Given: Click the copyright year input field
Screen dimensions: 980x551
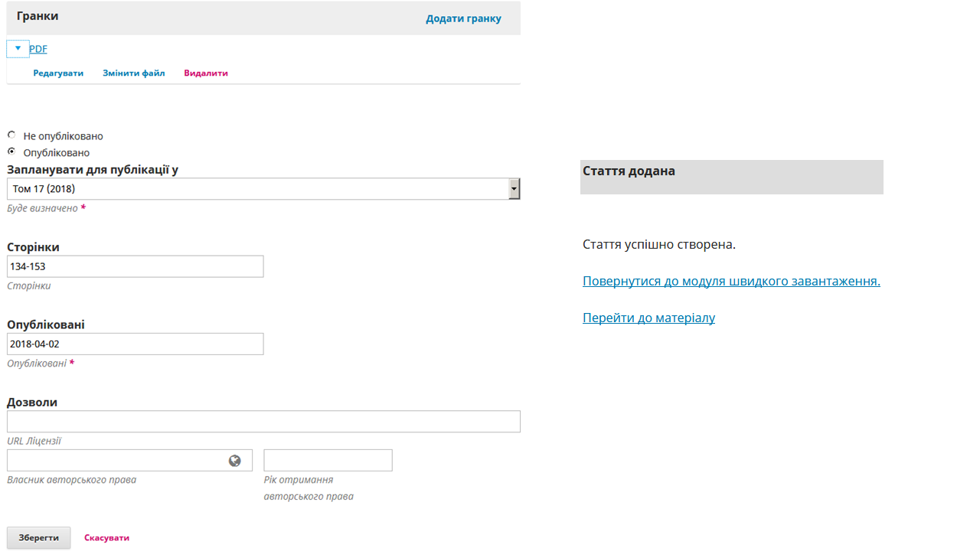Looking at the screenshot, I should point(328,461).
